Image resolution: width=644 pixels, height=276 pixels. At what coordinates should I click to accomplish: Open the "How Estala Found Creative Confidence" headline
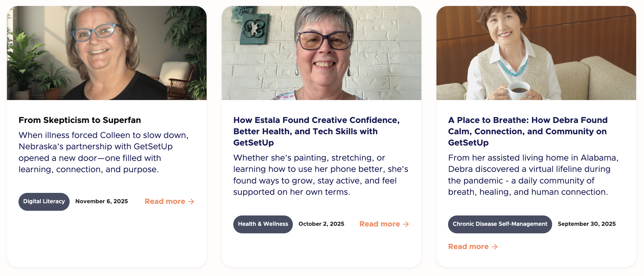[316, 131]
